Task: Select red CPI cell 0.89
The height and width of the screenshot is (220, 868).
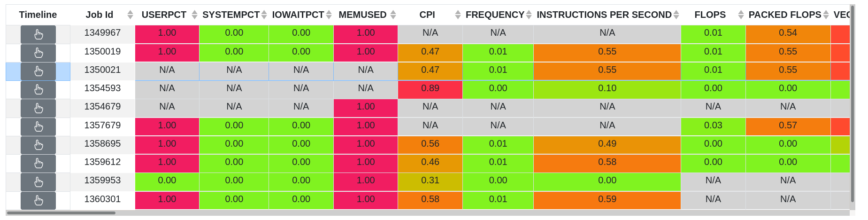Action: pyautogui.click(x=430, y=88)
